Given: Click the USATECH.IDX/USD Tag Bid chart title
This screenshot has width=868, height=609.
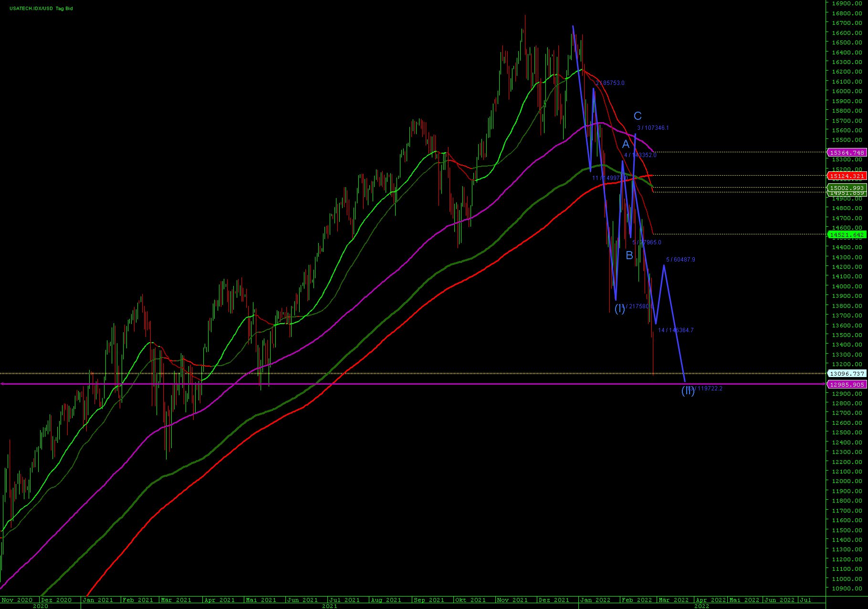Looking at the screenshot, I should [x=41, y=9].
